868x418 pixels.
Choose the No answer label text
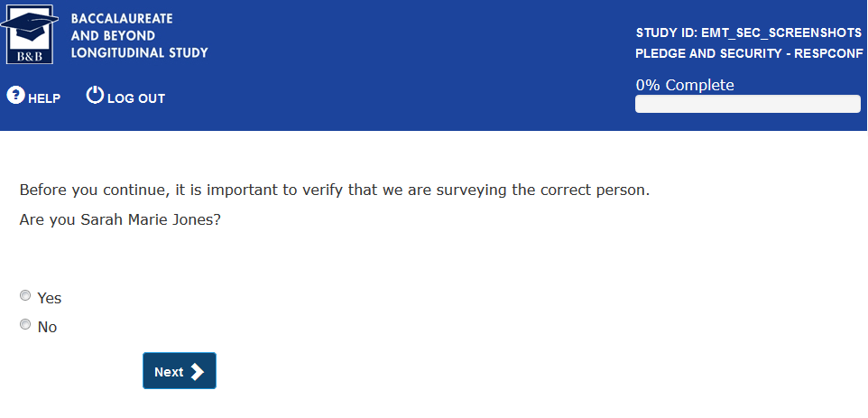click(48, 327)
